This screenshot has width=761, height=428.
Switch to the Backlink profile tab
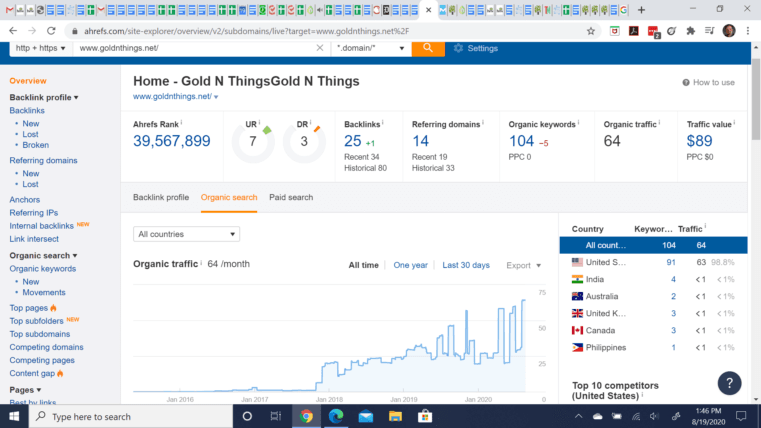(x=161, y=198)
